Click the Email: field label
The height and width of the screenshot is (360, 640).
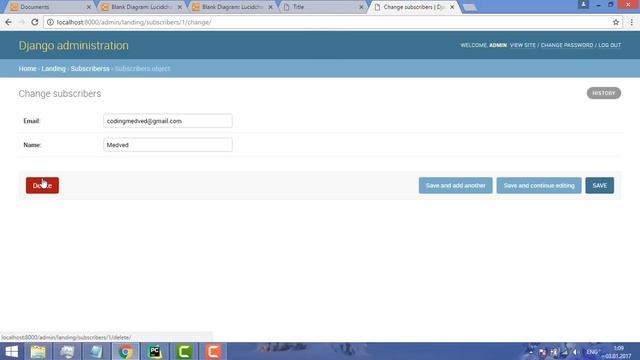click(31, 121)
